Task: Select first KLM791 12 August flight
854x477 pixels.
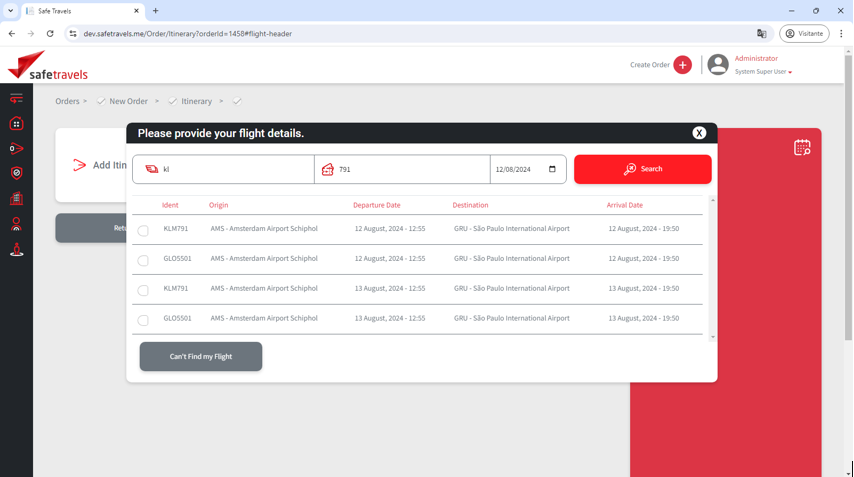Action: click(143, 231)
